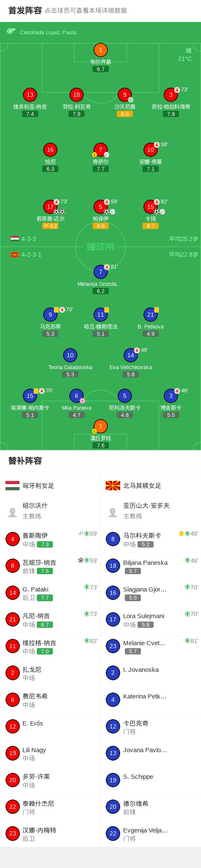Select player 6 Mila Paneva circle
The height and width of the screenshot is (868, 201).
pos(76,396)
